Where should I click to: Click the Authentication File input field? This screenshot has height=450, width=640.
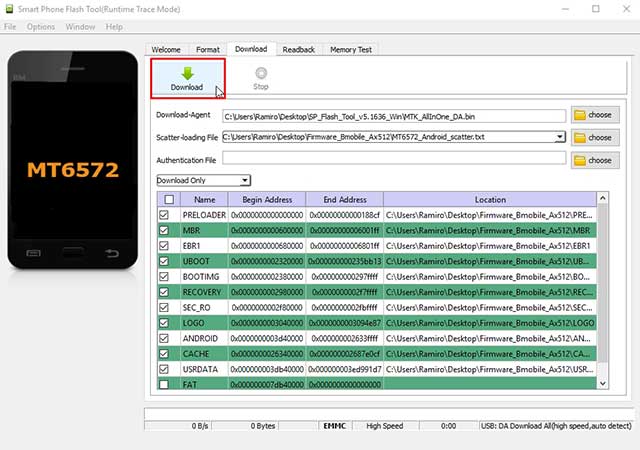pyautogui.click(x=394, y=158)
